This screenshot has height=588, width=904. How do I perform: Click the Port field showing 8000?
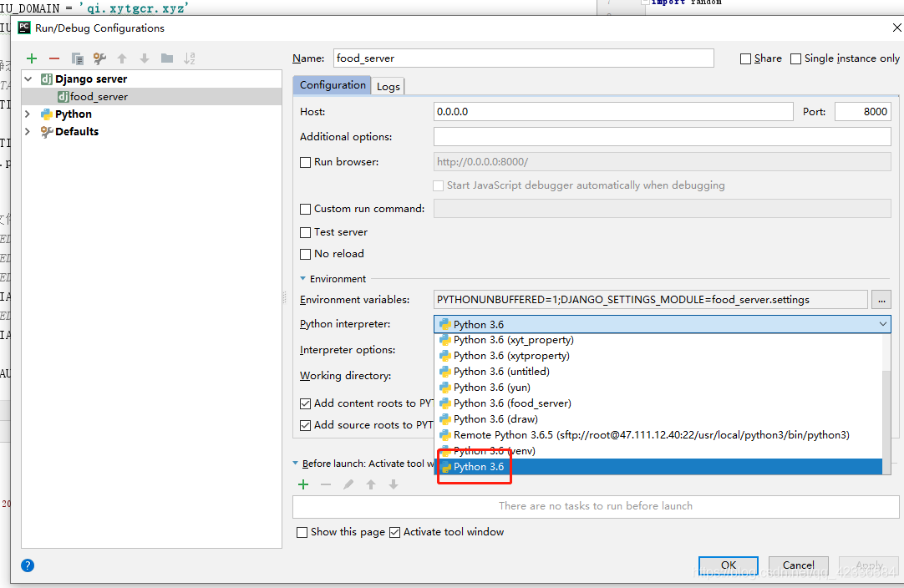862,112
